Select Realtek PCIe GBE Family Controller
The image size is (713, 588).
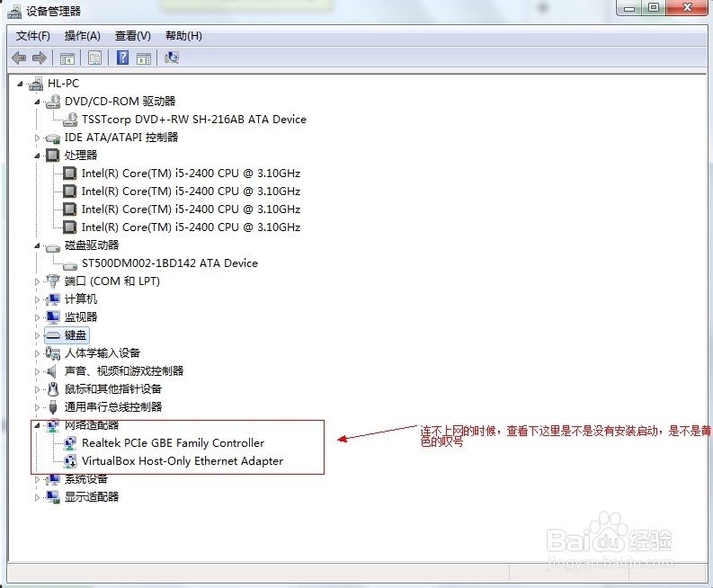pos(173,443)
